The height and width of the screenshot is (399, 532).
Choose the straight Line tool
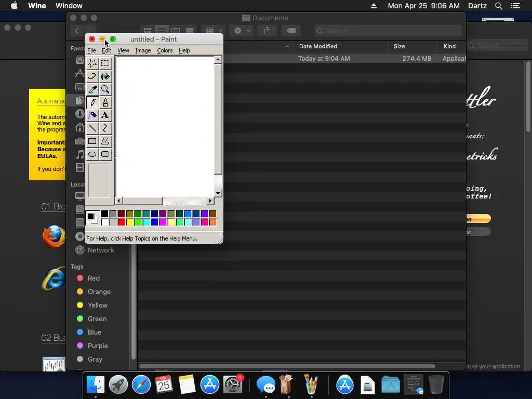click(92, 128)
